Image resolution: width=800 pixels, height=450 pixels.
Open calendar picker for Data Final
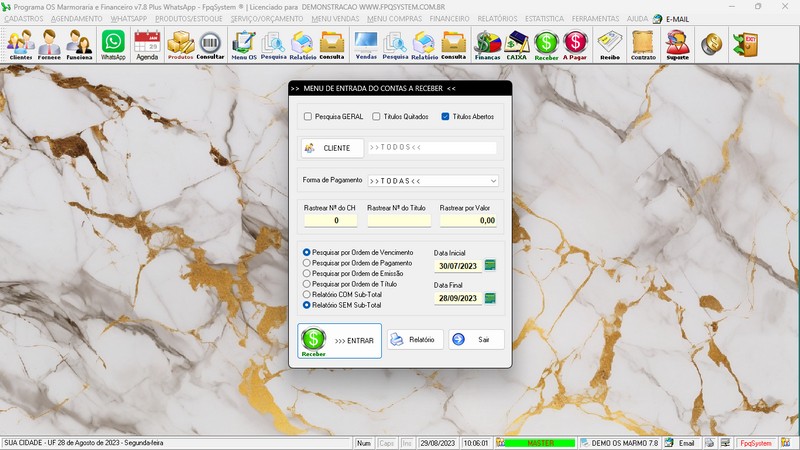[490, 298]
